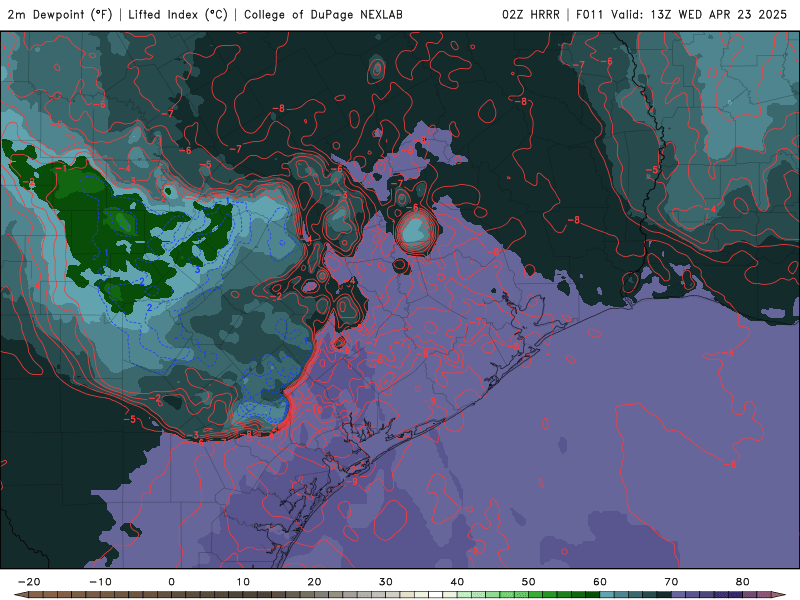The image size is (800, 600).
Task: Click the color scale label 20
Action: tap(314, 582)
